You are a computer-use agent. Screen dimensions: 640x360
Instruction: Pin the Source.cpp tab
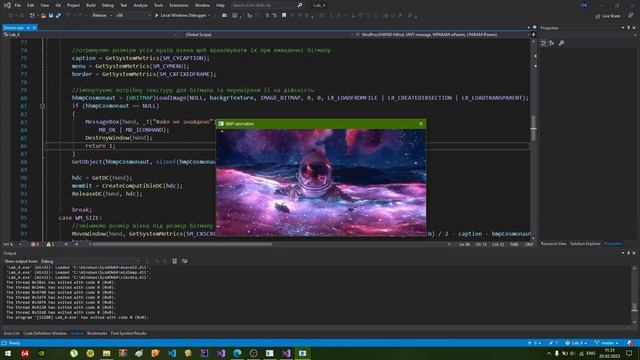click(28, 28)
